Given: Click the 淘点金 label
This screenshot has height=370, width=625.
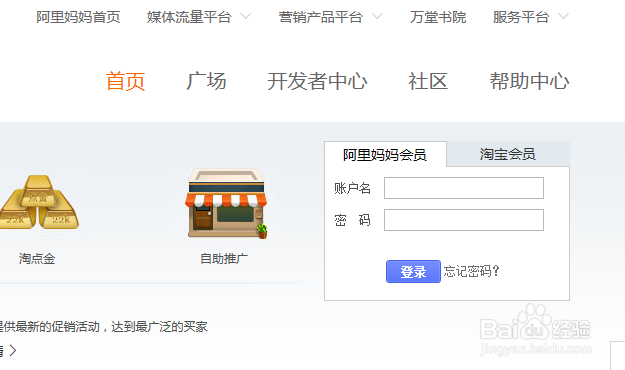Looking at the screenshot, I should pos(37,259).
